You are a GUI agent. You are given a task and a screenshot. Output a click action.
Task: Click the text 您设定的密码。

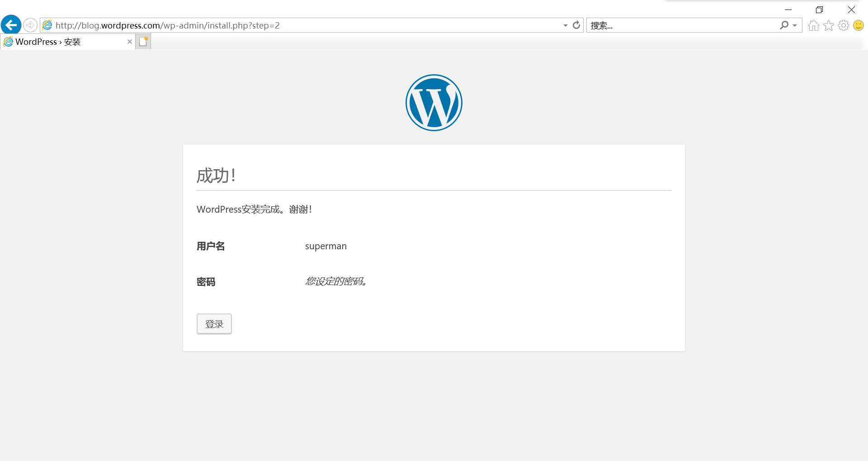[336, 281]
